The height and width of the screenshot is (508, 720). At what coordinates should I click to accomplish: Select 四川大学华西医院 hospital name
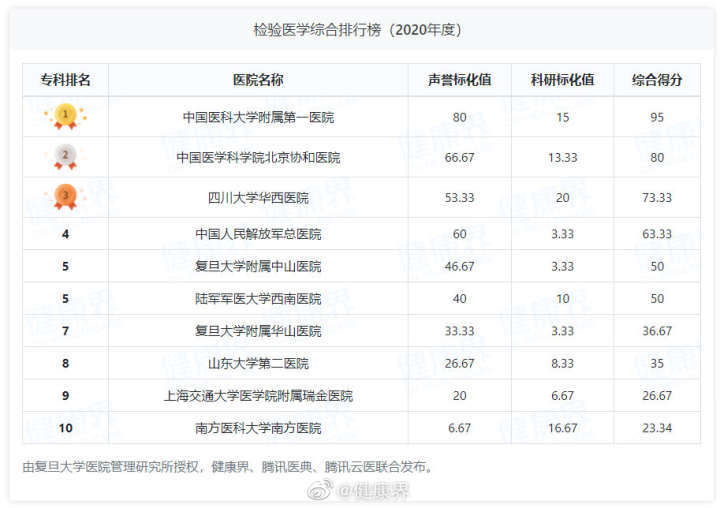(x=258, y=198)
